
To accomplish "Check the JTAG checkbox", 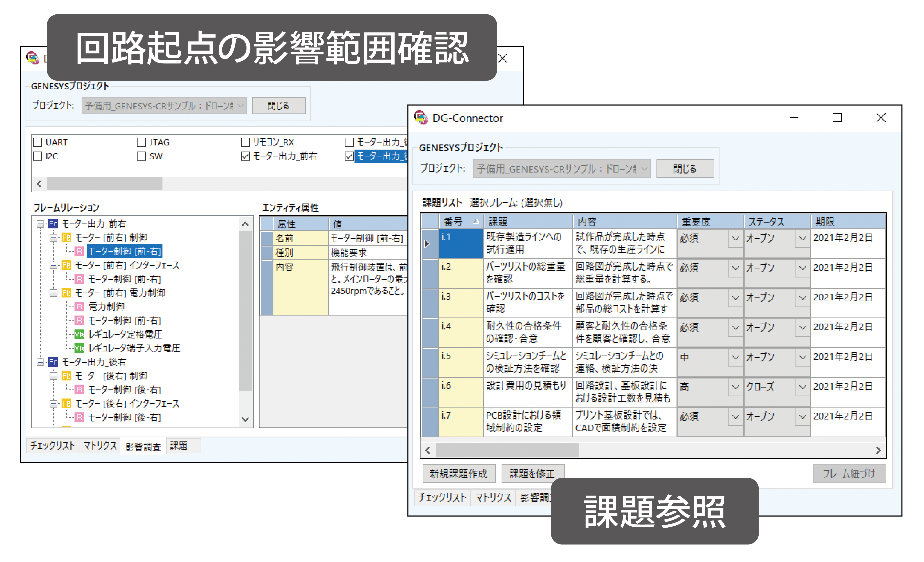I will (x=141, y=142).
